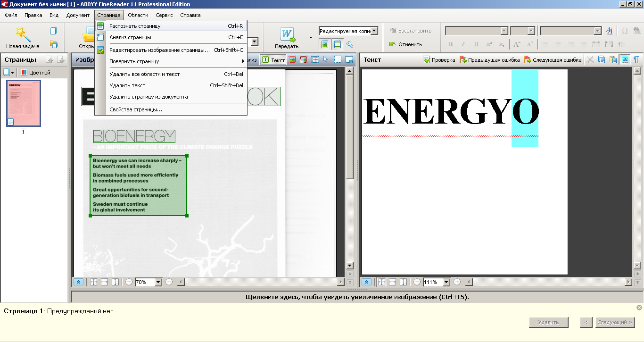The image size is (644, 342).
Task: Toggle the uncertain characters highlight icon
Action: (x=625, y=60)
